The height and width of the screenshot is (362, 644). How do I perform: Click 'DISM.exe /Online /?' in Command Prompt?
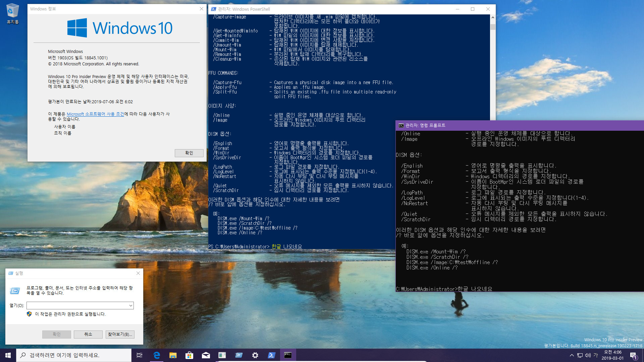[x=432, y=268]
